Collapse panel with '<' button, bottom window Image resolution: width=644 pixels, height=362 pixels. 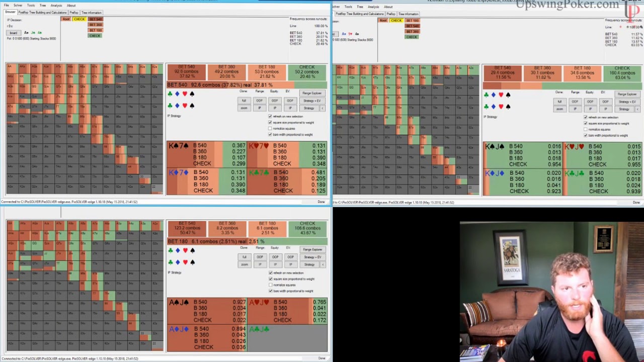click(323, 264)
